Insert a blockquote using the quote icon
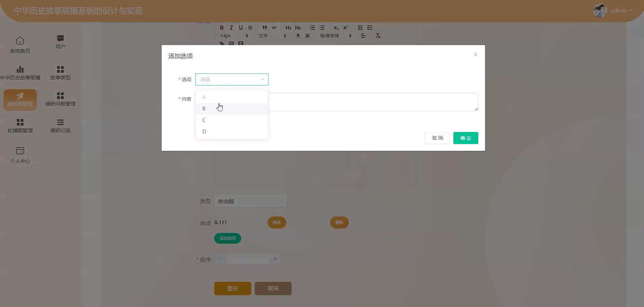 coord(265,28)
